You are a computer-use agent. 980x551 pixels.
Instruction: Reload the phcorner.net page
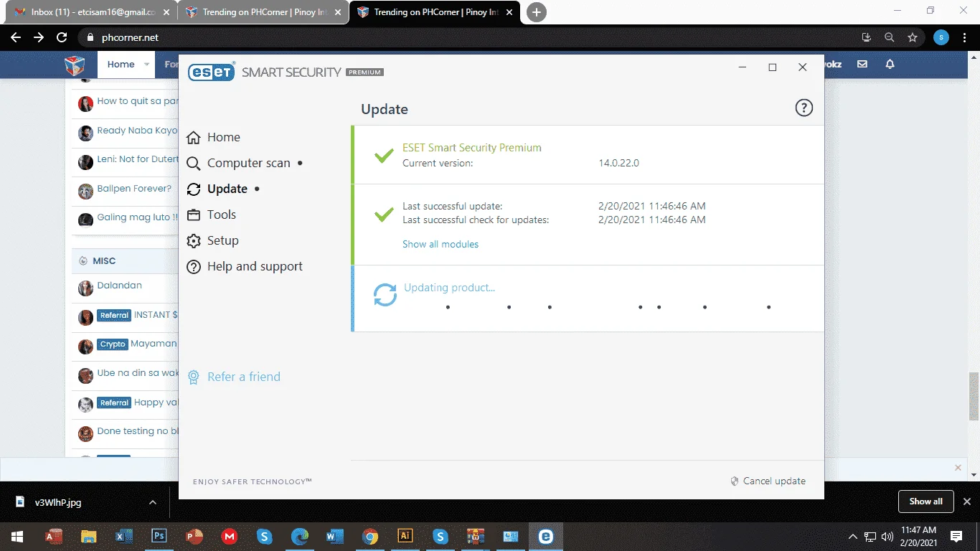(x=62, y=37)
